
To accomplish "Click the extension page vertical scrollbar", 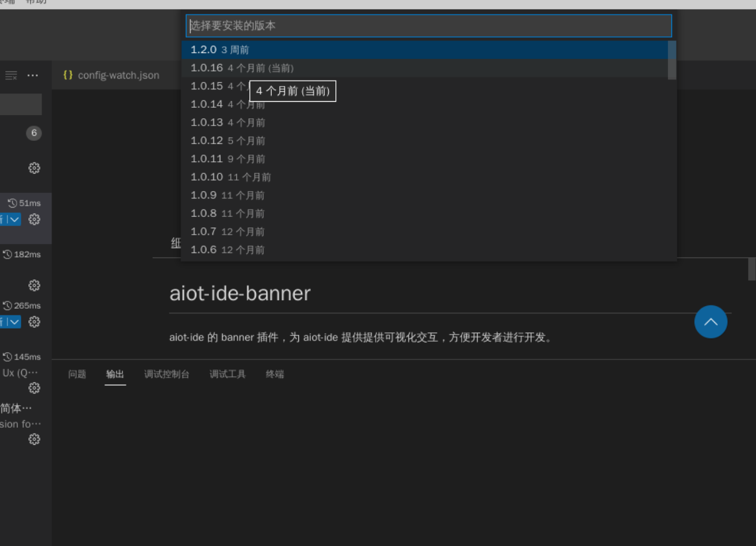I will click(751, 269).
